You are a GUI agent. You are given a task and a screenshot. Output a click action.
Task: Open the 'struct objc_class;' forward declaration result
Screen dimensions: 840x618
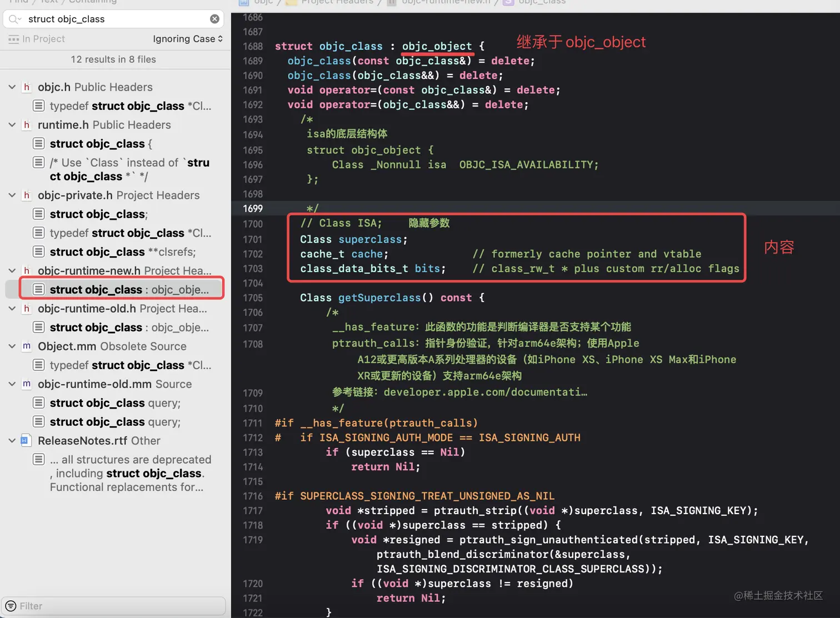(115, 214)
